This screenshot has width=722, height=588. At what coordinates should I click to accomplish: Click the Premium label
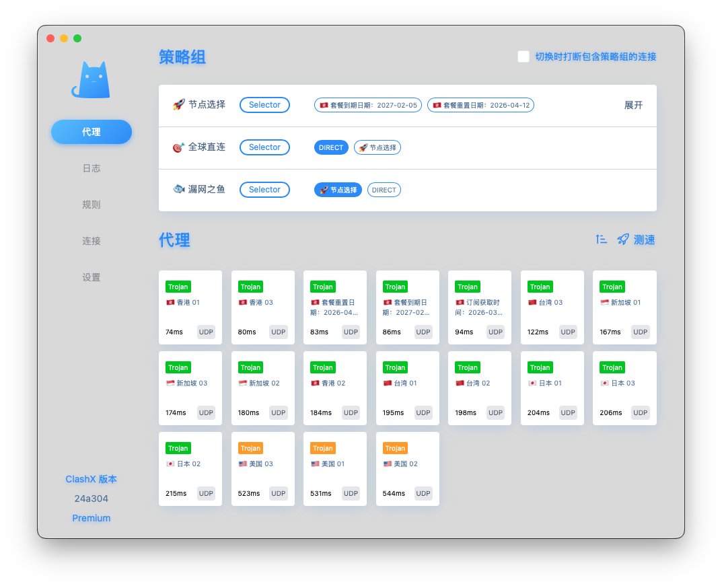pyautogui.click(x=91, y=518)
